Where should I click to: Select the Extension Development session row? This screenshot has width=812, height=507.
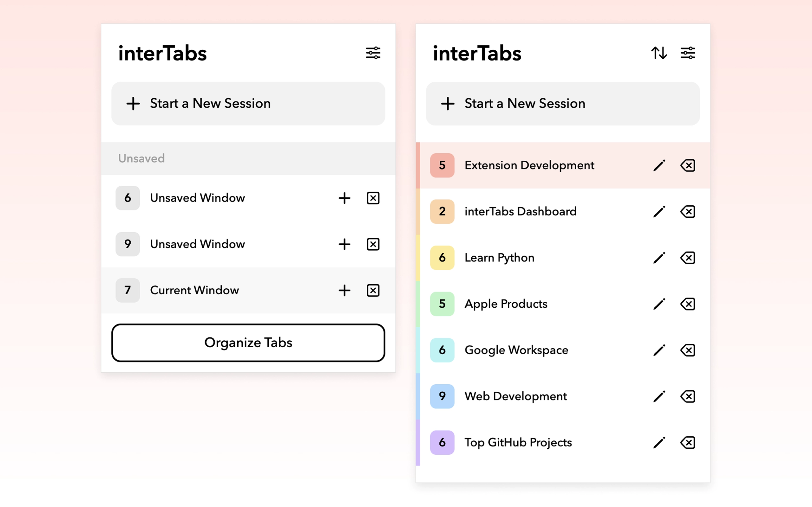tap(529, 165)
